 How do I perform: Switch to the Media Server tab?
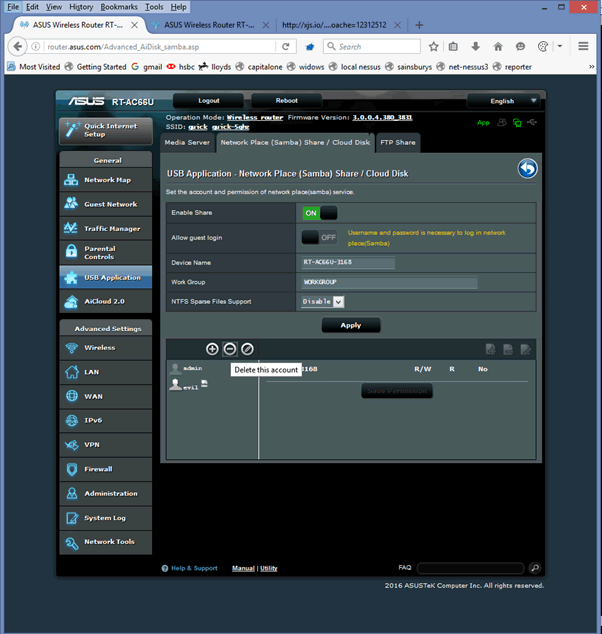pyautogui.click(x=187, y=143)
